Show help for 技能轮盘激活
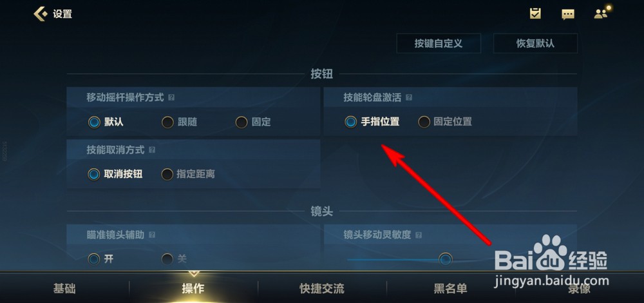Viewport: 644px width, 303px height. coord(409,98)
